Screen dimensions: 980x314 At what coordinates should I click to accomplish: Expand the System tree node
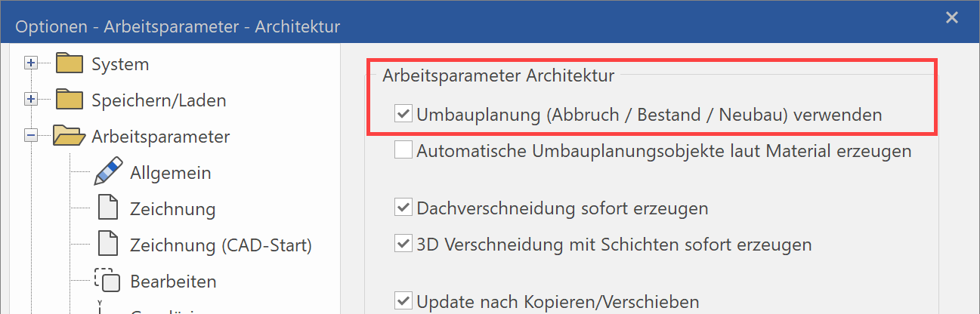pyautogui.click(x=31, y=63)
